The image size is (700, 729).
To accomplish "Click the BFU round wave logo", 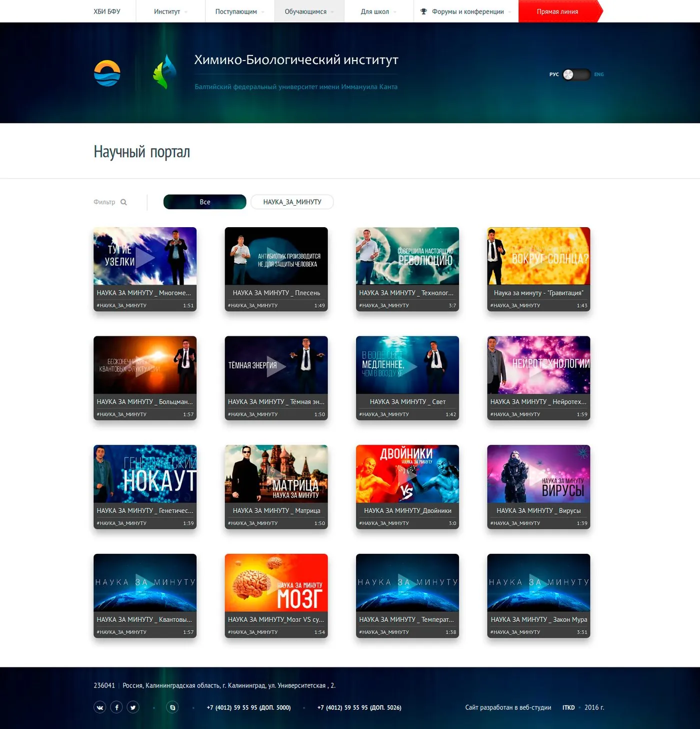I will pos(107,73).
